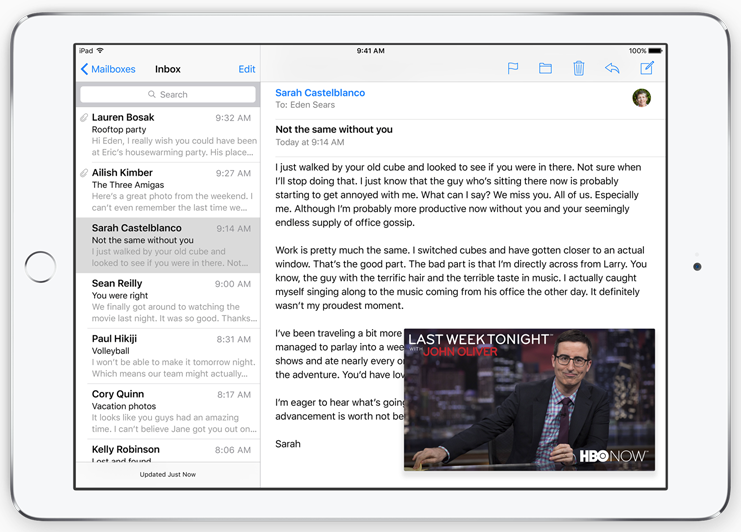The image size is (741, 532).
Task: Tap the subject Not the same without you
Action: coord(334,129)
